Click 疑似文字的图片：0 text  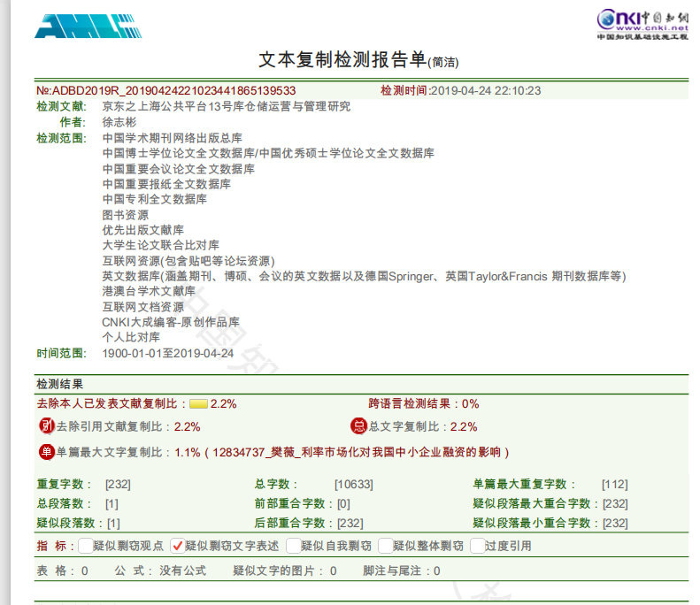tap(285, 571)
